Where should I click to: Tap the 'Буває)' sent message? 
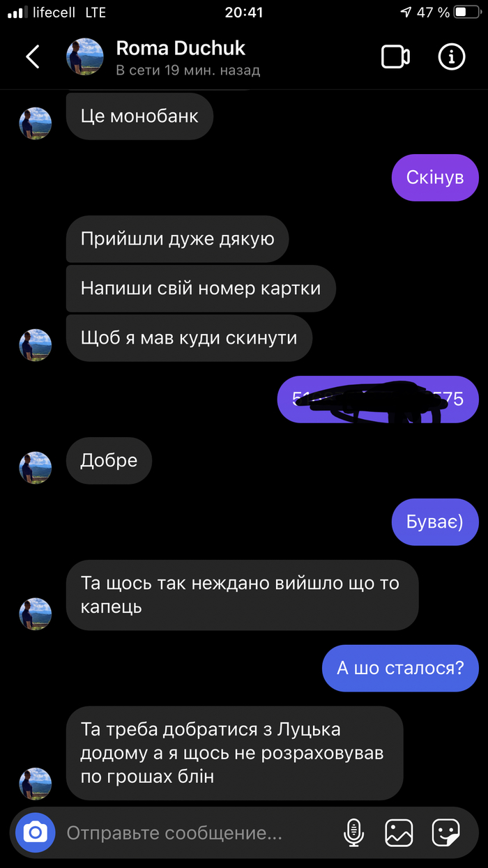(x=435, y=522)
